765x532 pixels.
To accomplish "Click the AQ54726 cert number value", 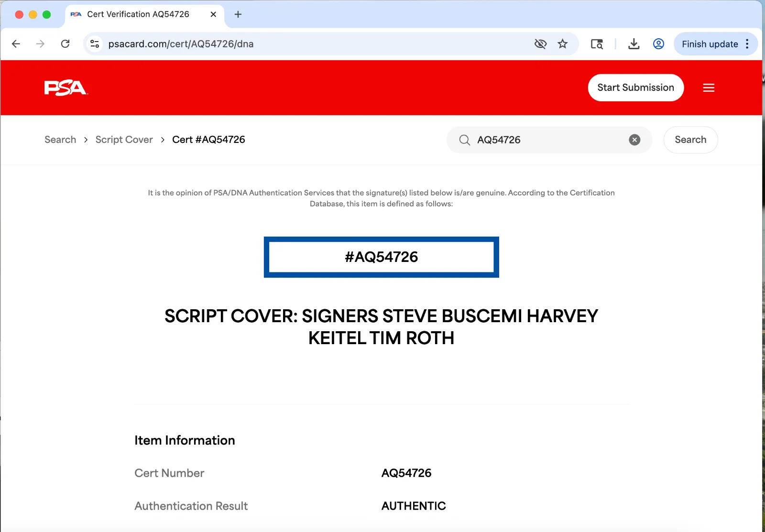I will (406, 473).
